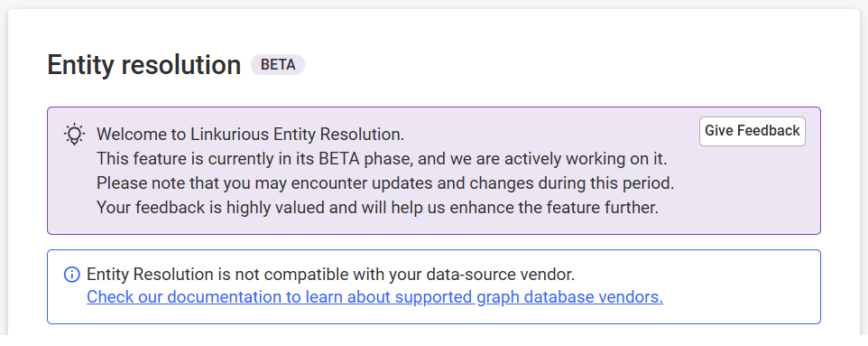Click the Entity resolution page heading

click(x=144, y=65)
